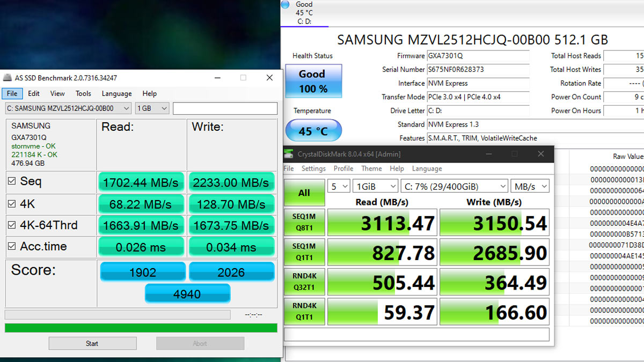This screenshot has width=644, height=362.
Task: Click the RND4K Q1T1 write value 166.60
Action: coord(495,312)
